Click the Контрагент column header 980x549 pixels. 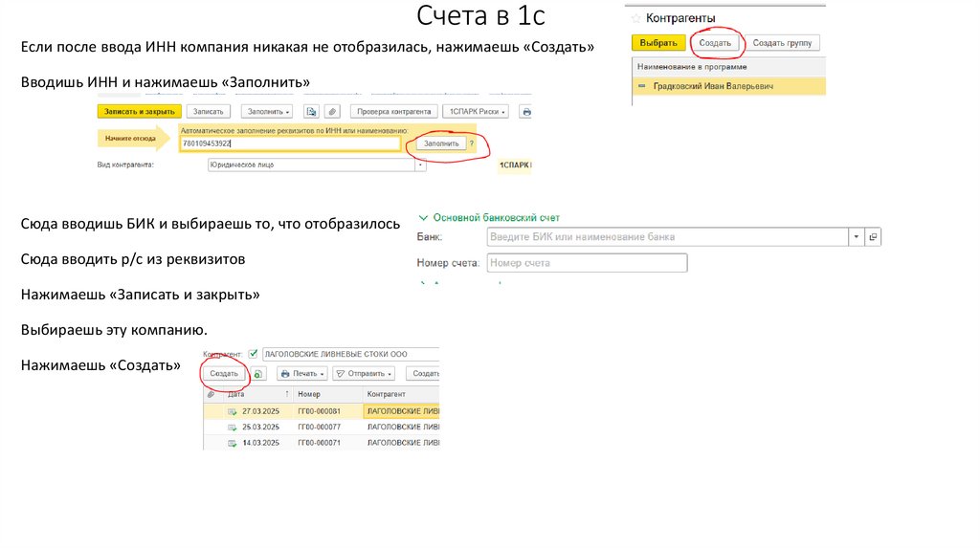401,394
